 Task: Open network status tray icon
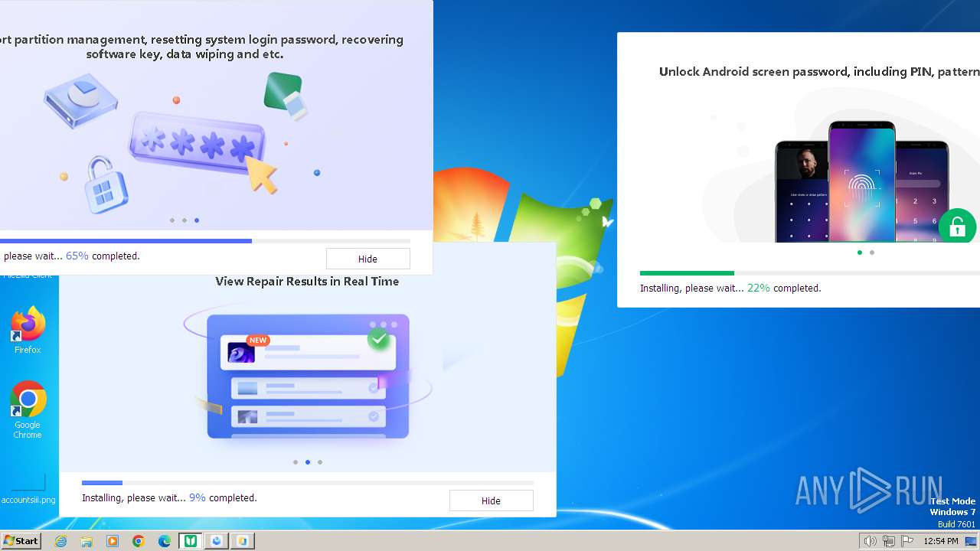point(888,541)
